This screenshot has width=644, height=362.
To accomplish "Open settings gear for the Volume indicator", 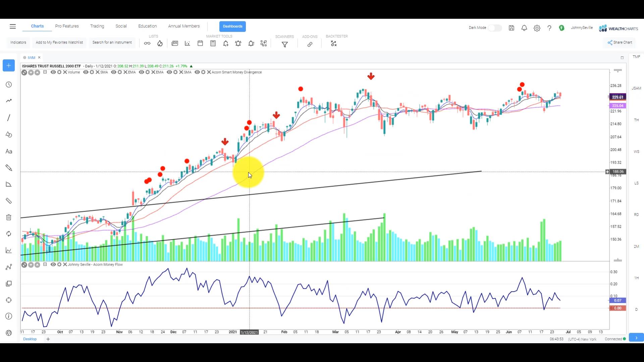I will [x=59, y=72].
